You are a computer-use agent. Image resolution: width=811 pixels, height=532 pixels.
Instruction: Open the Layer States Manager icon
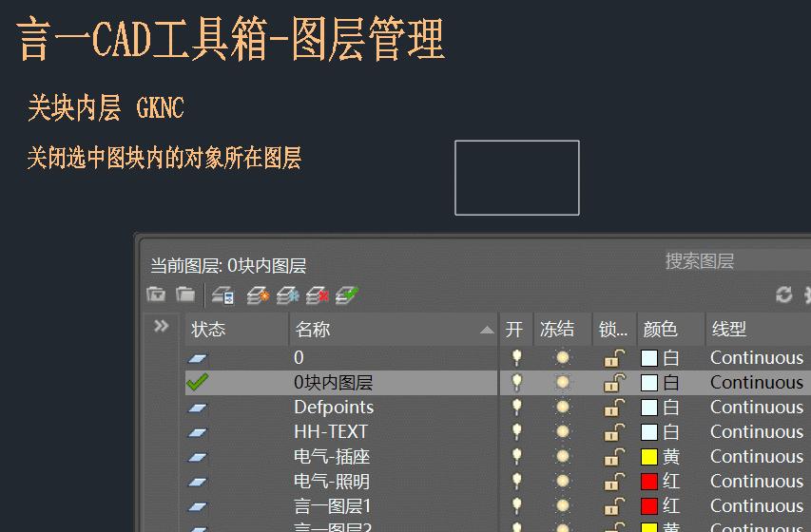[222, 295]
